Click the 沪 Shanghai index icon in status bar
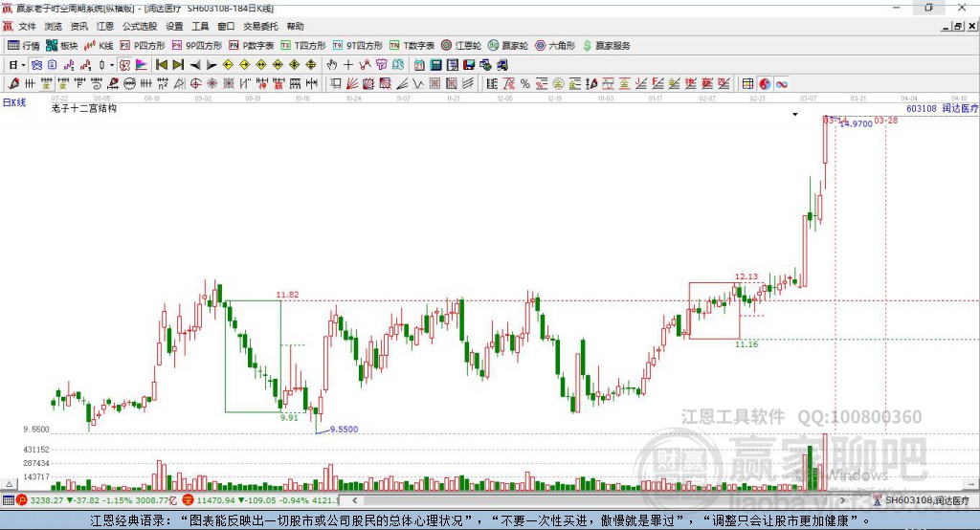This screenshot has width=980, height=530. 22,500
